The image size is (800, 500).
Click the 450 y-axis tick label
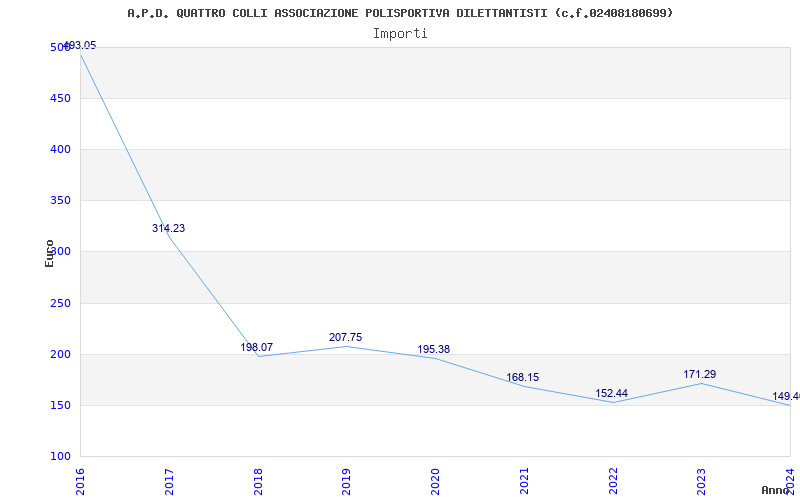(x=60, y=98)
